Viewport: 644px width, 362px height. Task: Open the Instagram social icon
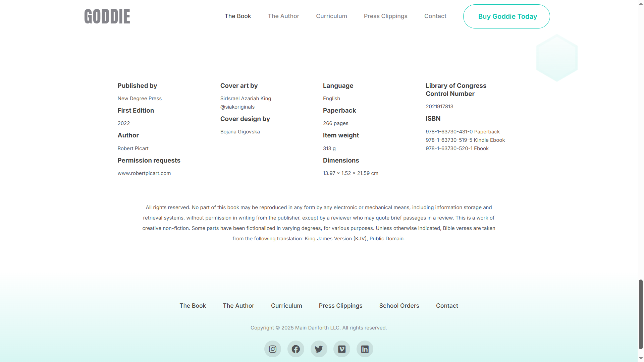[273, 349]
